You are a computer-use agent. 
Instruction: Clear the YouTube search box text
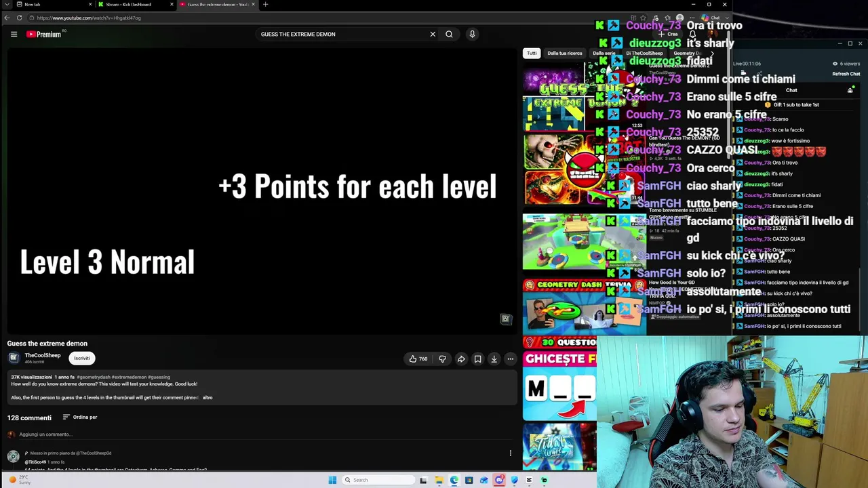[x=433, y=34]
